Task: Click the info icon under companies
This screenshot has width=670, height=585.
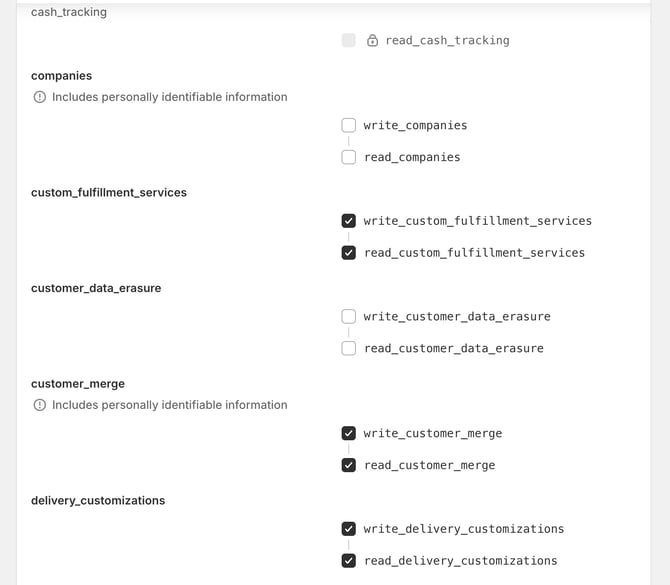Action: click(x=40, y=97)
